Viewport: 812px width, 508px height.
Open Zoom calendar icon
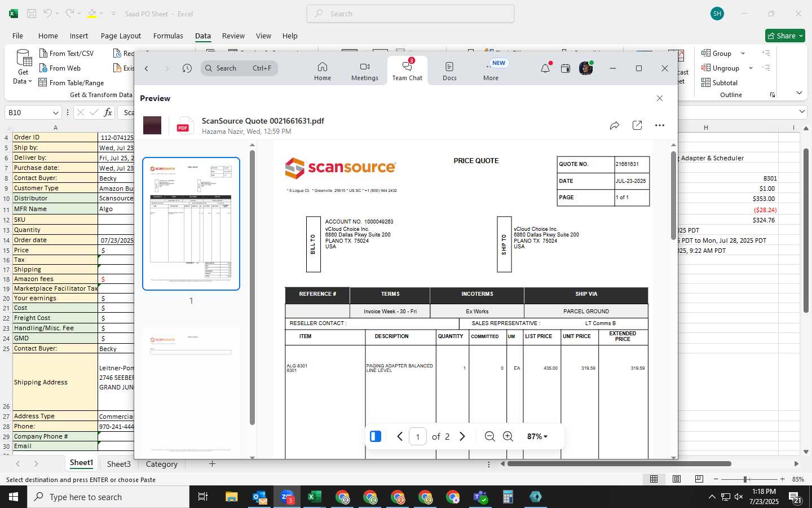click(x=566, y=68)
